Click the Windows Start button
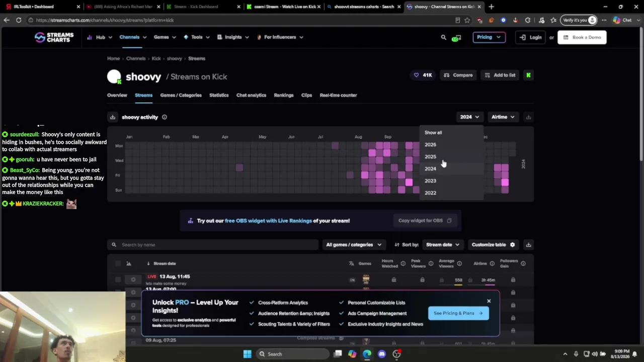The width and height of the screenshot is (644, 362). point(247,354)
